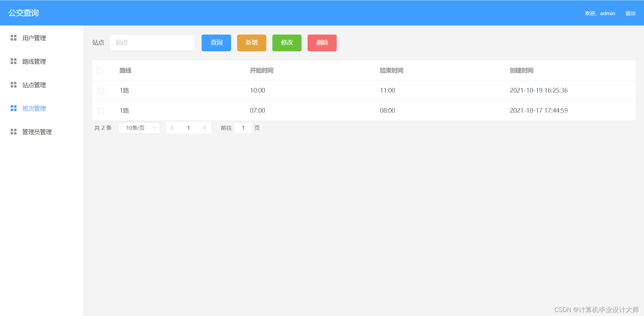644x316 pixels.
Task: Click the 公交查询 title in header
Action: tap(24, 13)
